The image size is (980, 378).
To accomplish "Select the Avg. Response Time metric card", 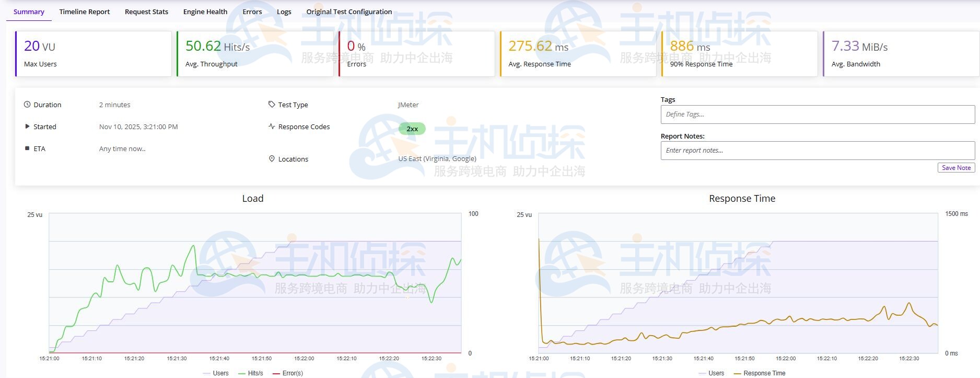I will pyautogui.click(x=578, y=54).
